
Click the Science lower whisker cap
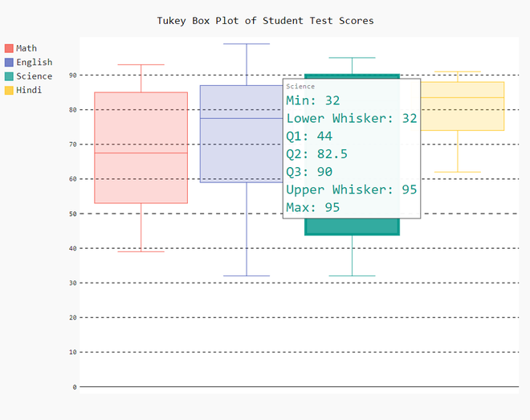point(352,276)
